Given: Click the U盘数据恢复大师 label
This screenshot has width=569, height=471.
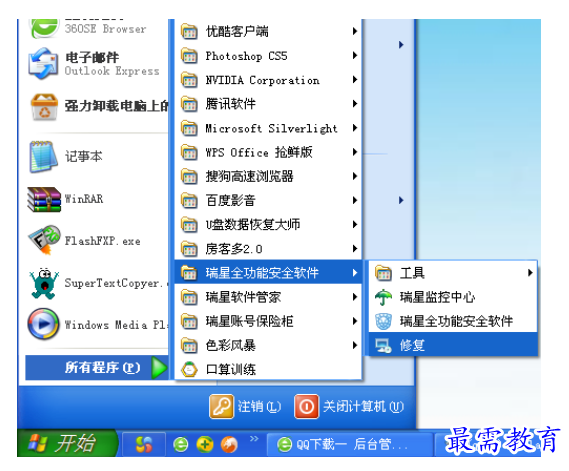Looking at the screenshot, I should tap(253, 225).
